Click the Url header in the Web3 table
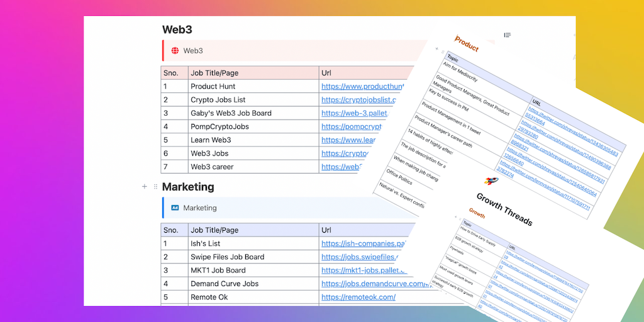This screenshot has width=644, height=322. coord(365,73)
